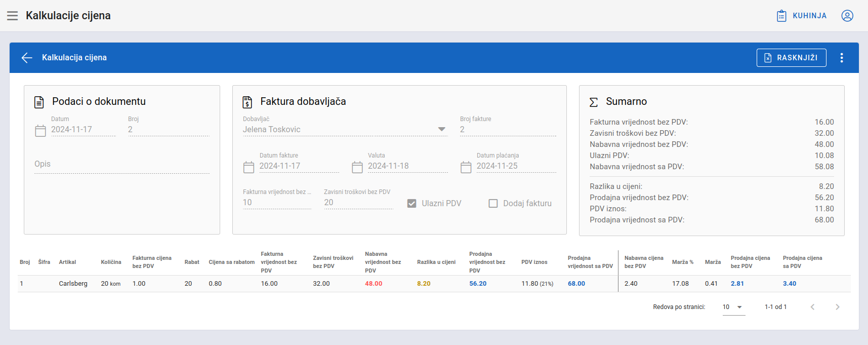Click the Šifra column header

click(44, 262)
